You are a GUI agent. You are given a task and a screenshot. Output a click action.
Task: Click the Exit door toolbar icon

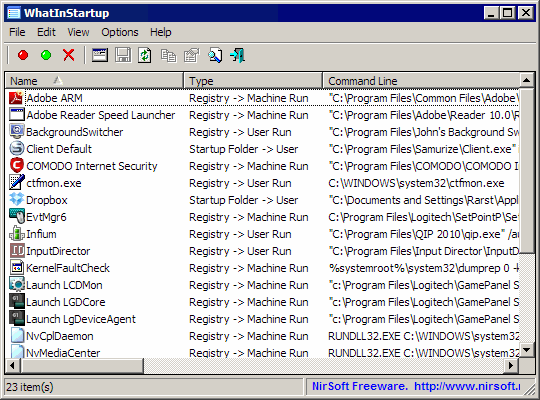[x=238, y=55]
